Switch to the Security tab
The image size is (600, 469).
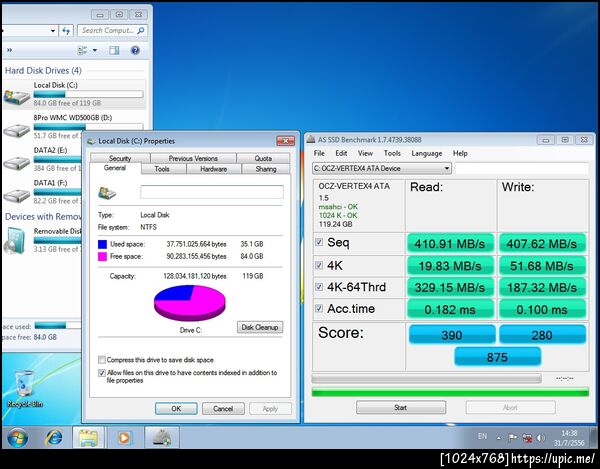(120, 158)
